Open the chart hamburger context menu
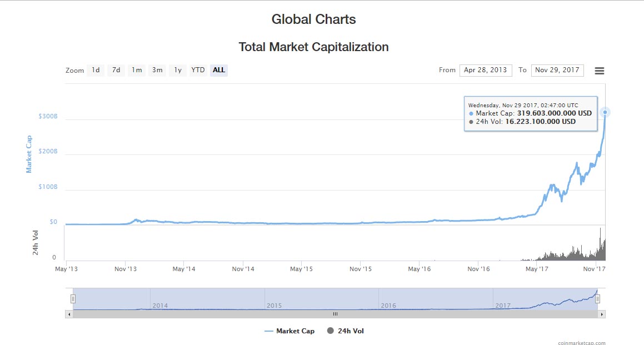Viewport: 644px width, 345px height. 599,71
